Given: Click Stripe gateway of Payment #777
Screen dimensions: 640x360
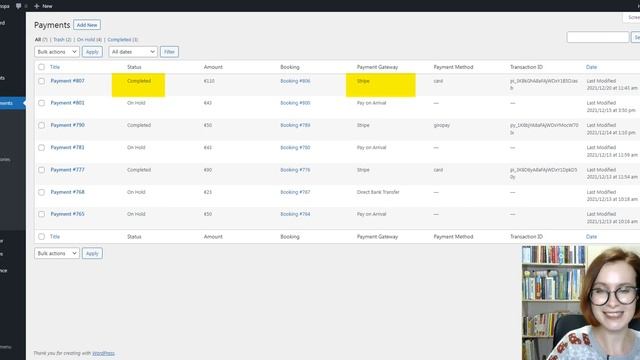Looking at the screenshot, I should click(363, 170).
